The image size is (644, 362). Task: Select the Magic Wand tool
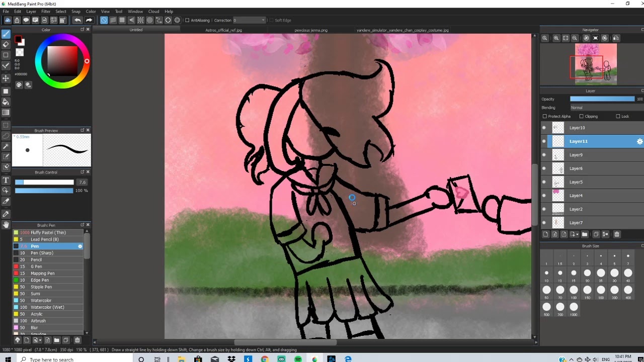[6, 146]
